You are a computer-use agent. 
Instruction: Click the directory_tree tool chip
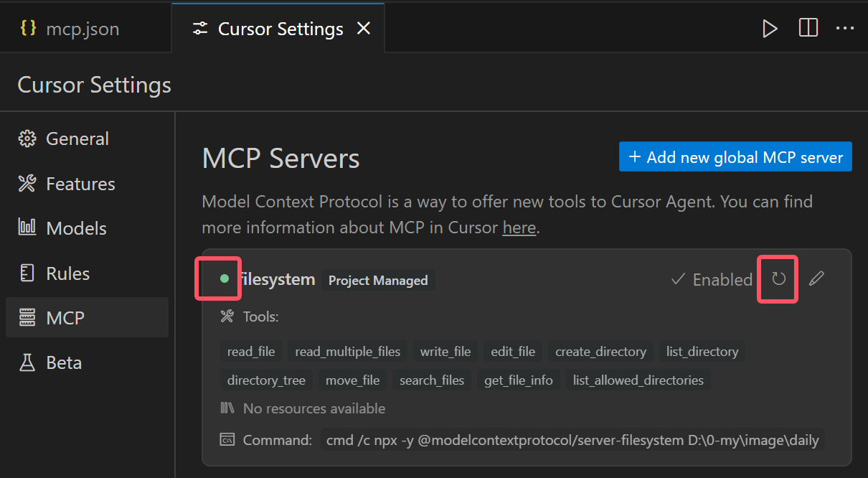click(266, 380)
